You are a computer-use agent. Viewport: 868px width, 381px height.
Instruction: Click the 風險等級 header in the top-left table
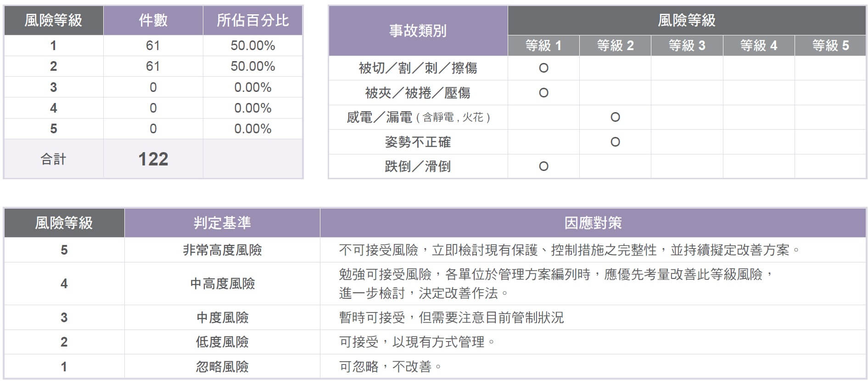pyautogui.click(x=53, y=20)
